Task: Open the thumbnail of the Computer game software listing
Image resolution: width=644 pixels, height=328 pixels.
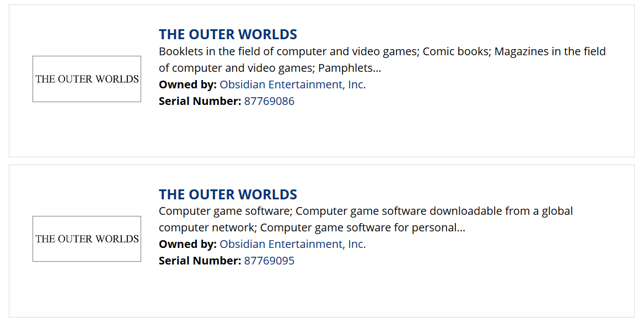Action: pos(87,239)
